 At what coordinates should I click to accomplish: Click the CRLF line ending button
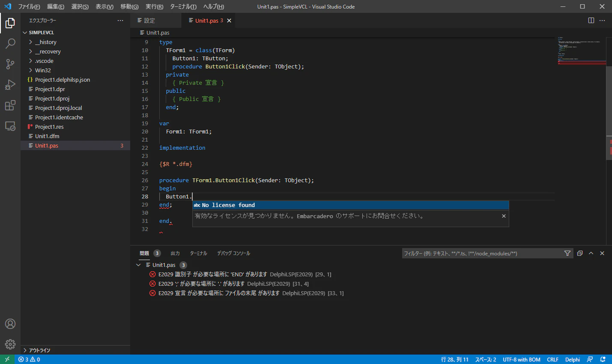coord(552,359)
